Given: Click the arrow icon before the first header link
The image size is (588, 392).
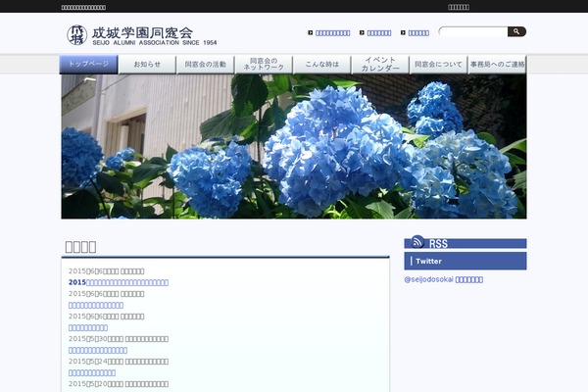Looking at the screenshot, I should [311, 33].
